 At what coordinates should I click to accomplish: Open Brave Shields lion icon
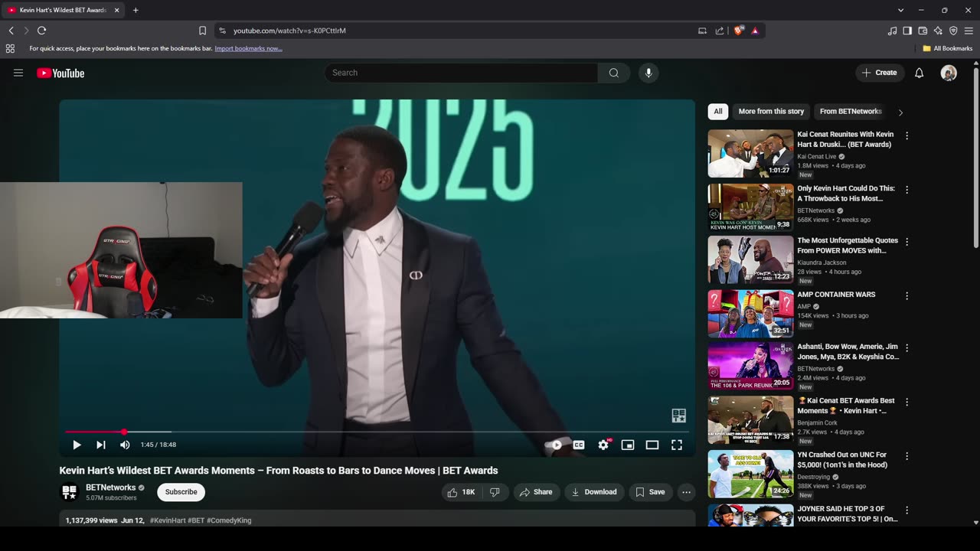point(739,31)
